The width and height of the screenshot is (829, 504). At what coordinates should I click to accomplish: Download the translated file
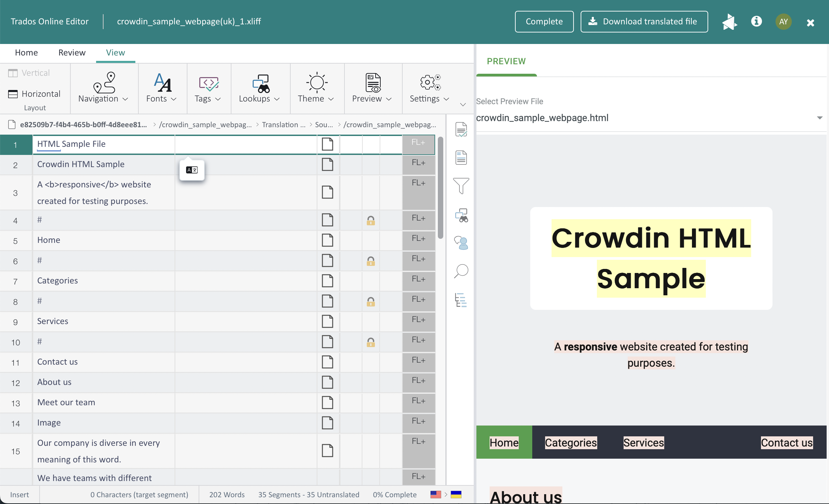pyautogui.click(x=644, y=22)
